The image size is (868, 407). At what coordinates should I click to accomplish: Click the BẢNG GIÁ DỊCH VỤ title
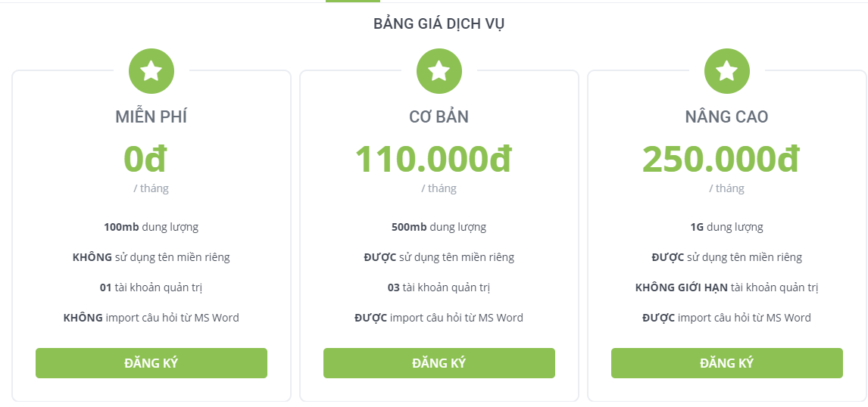point(439,23)
